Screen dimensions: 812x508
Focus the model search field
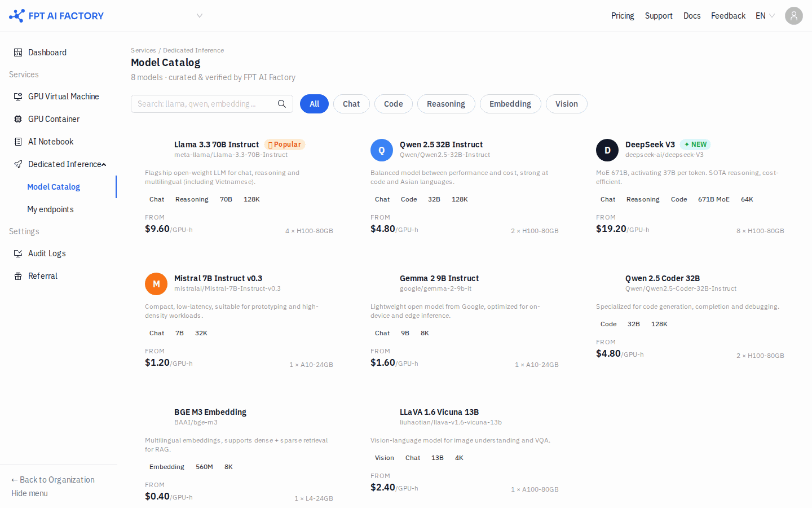(x=205, y=104)
